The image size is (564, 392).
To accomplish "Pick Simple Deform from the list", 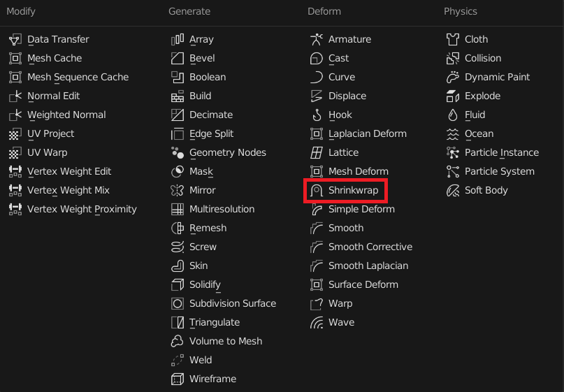I will coord(361,210).
